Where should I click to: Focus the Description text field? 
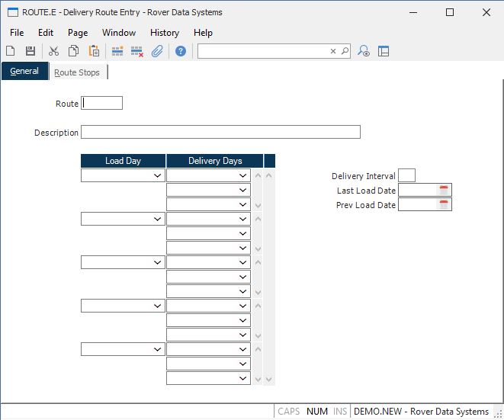pos(220,132)
